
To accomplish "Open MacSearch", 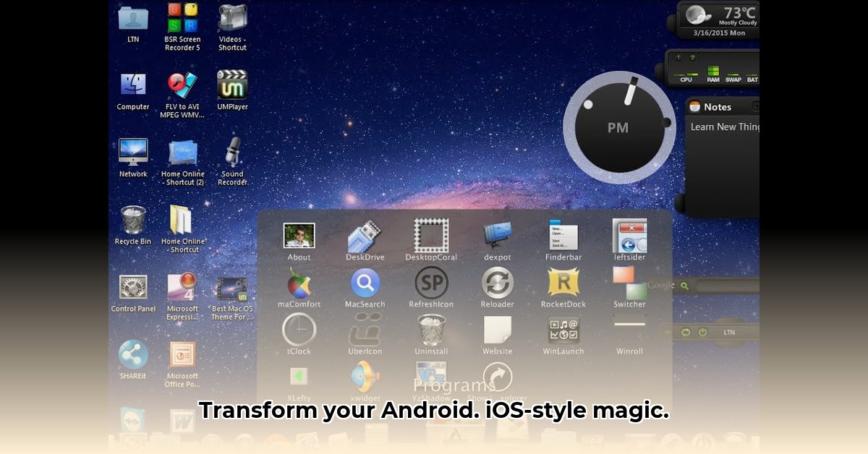I will tap(365, 284).
